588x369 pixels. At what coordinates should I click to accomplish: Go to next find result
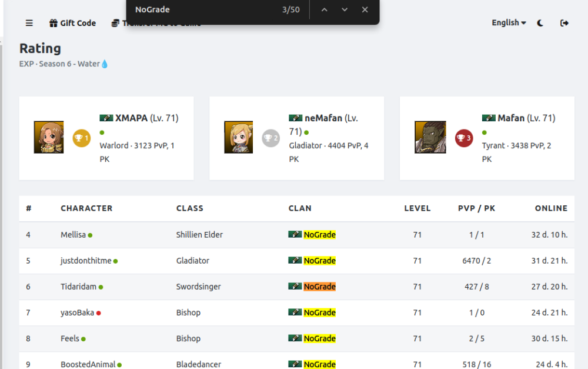click(x=345, y=10)
